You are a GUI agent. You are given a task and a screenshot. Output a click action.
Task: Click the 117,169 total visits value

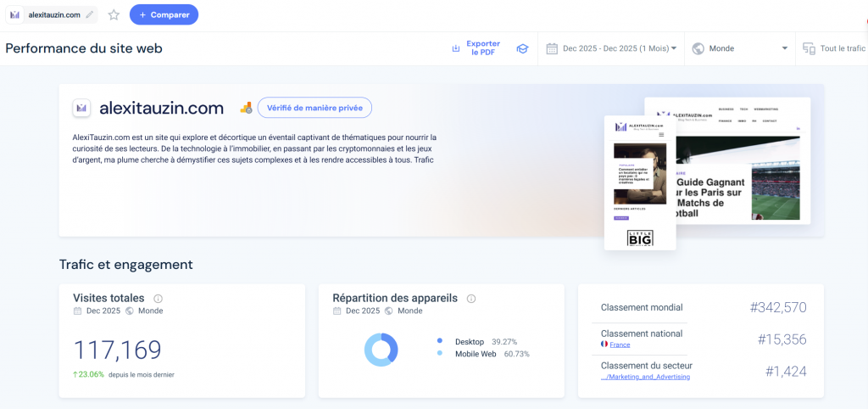pyautogui.click(x=117, y=350)
